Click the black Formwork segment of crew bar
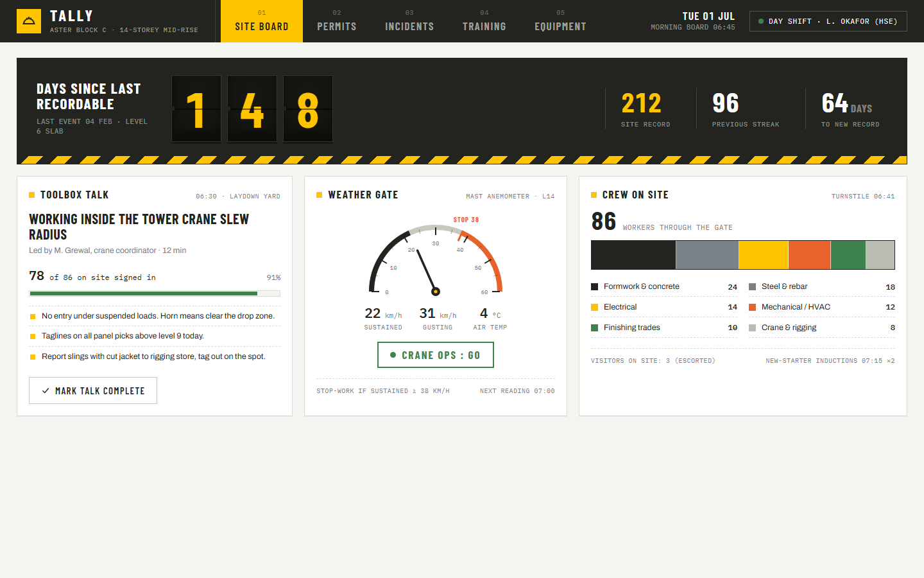The width and height of the screenshot is (924, 578). tap(633, 255)
